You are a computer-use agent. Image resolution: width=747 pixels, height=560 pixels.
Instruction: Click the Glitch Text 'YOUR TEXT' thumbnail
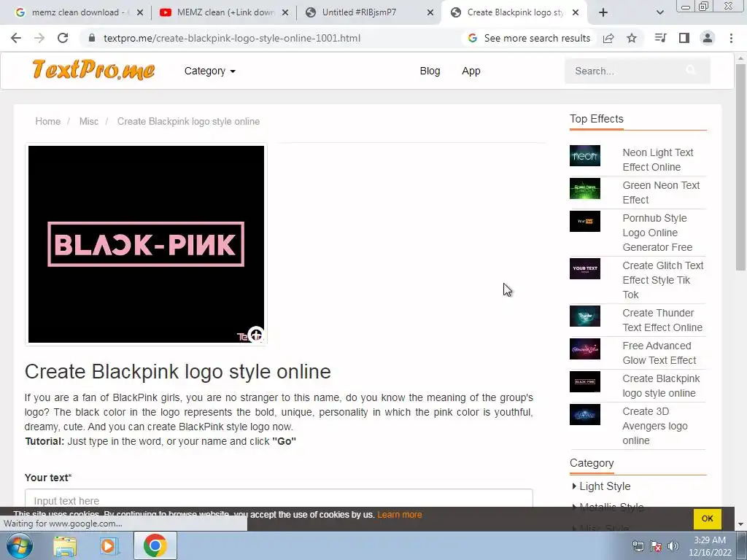[584, 268]
